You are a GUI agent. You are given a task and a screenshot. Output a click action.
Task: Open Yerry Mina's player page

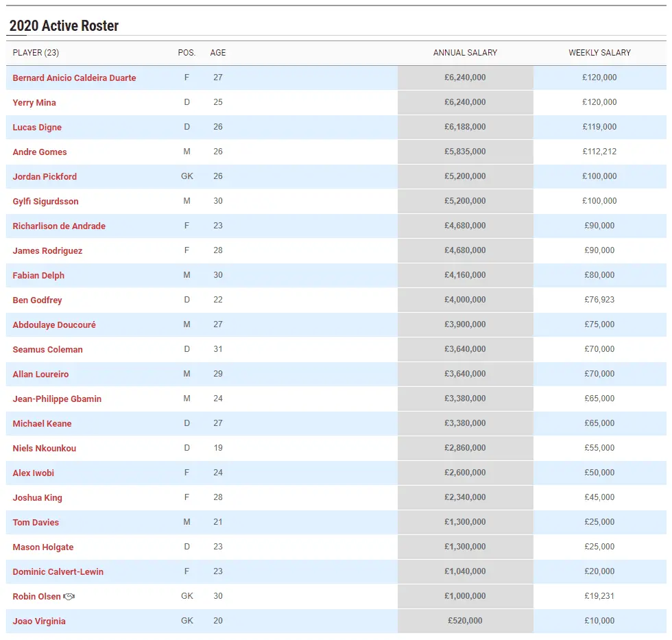click(x=34, y=103)
